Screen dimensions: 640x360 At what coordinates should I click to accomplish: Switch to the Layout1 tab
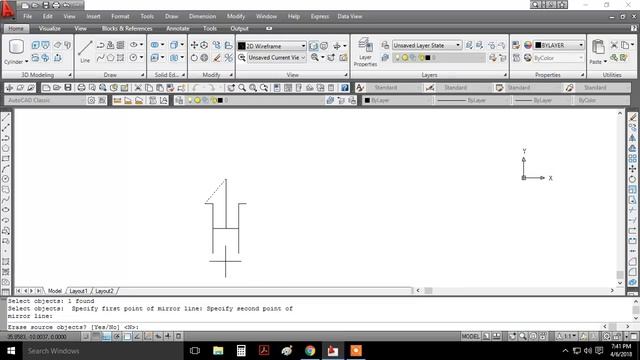pos(78,291)
